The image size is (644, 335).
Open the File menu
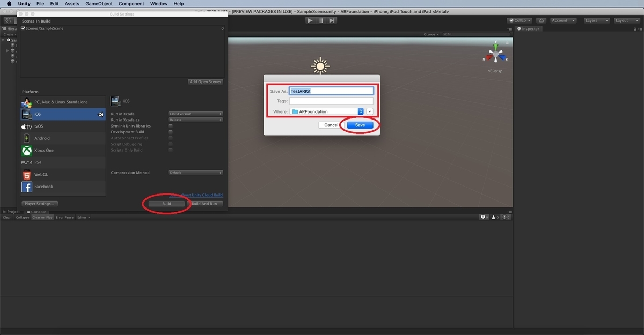41,4
